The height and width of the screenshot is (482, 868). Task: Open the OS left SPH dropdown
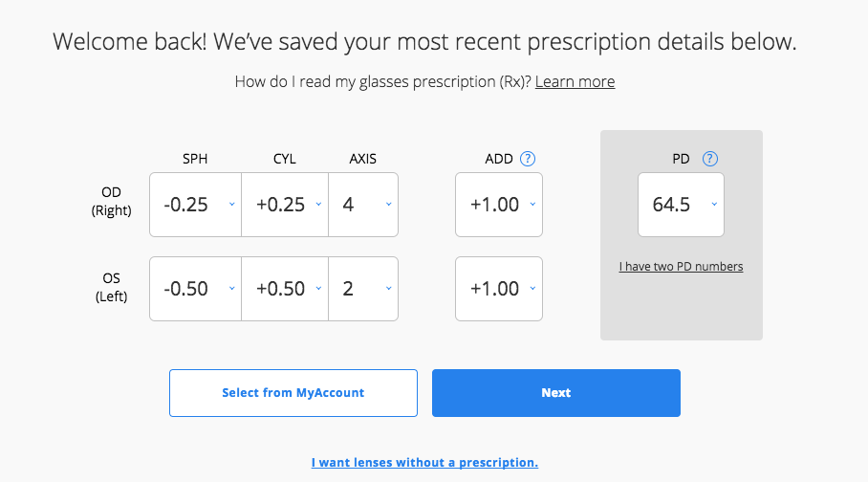195,289
